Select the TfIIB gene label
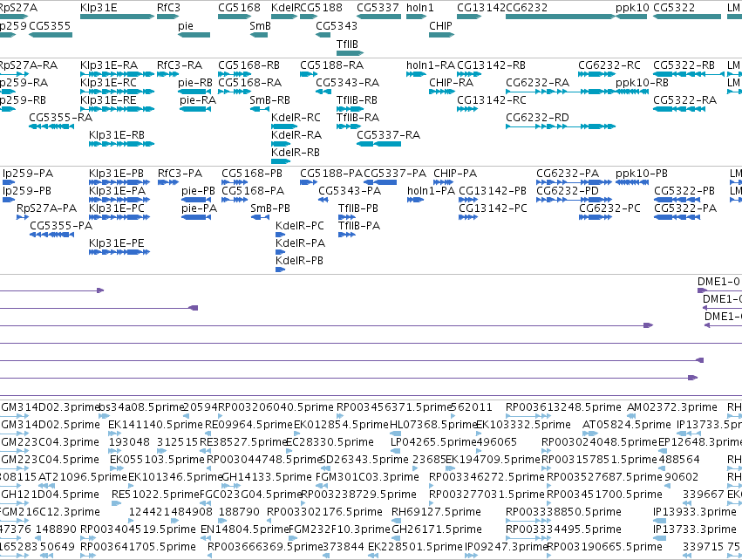This screenshot has width=742, height=560. point(347,44)
